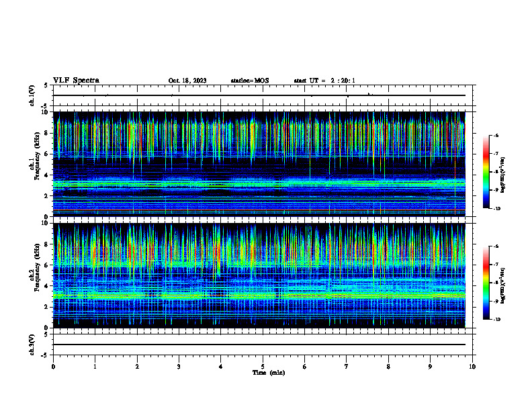Click the "VLF Spectra" plot title

[x=76, y=81]
